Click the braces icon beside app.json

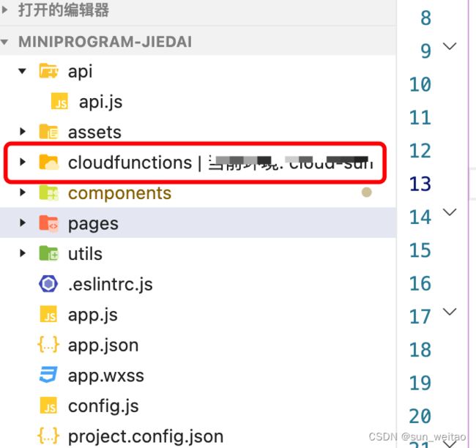pos(48,345)
